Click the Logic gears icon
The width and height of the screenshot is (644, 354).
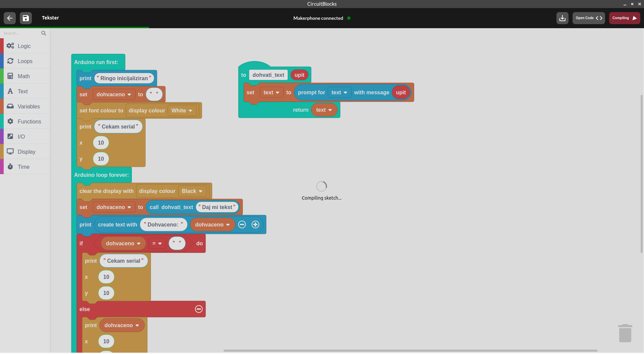coord(10,46)
